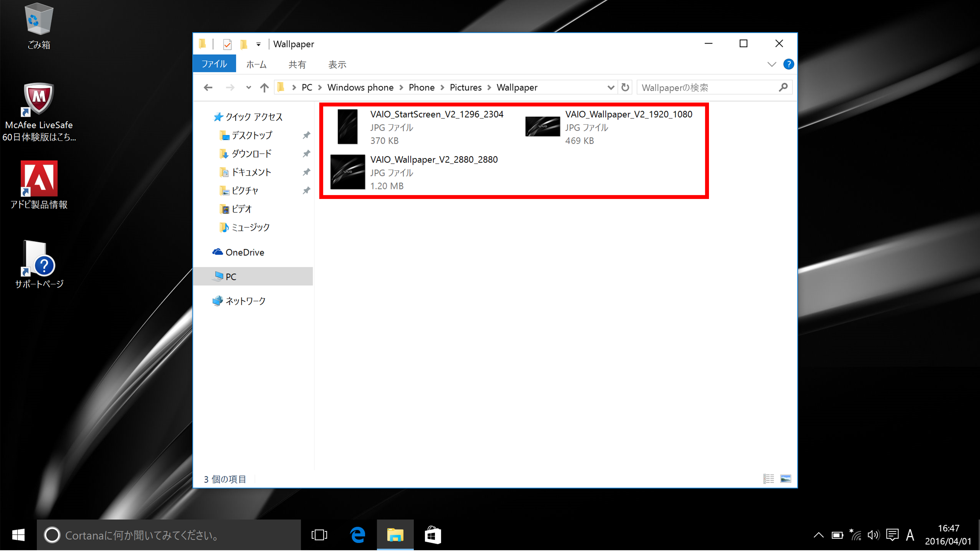Image resolution: width=980 pixels, height=551 pixels.
Task: Open the support page desktop shortcut
Action: click(x=39, y=264)
